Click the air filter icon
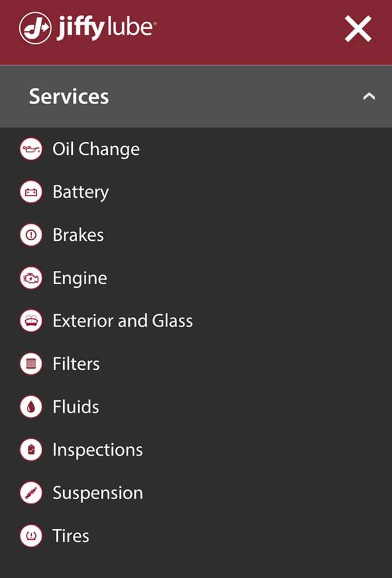The image size is (392, 578). (31, 364)
